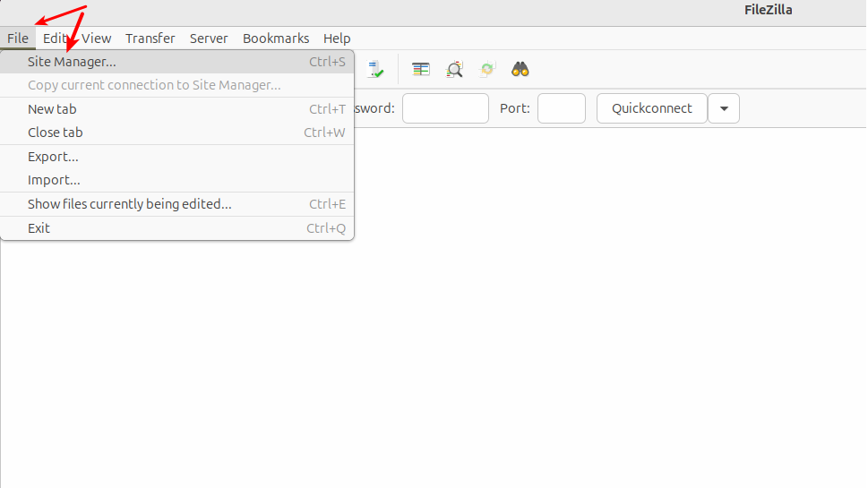Choose Export... from the menu
The height and width of the screenshot is (488, 868).
click(x=177, y=157)
